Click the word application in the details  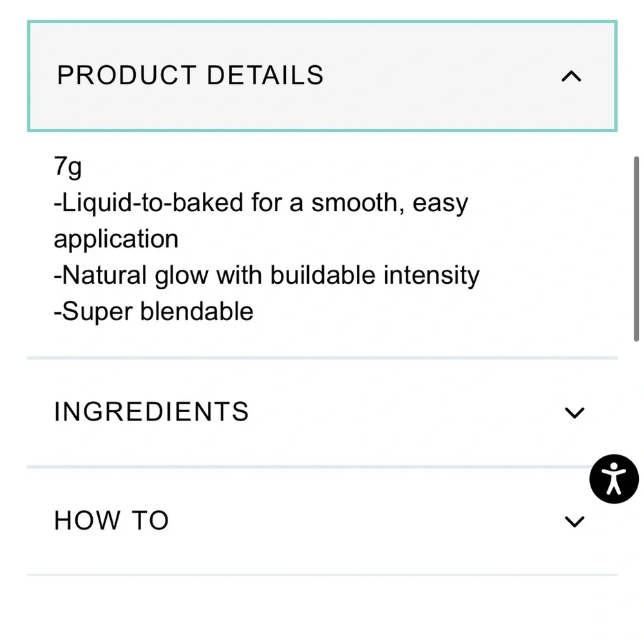(x=116, y=240)
